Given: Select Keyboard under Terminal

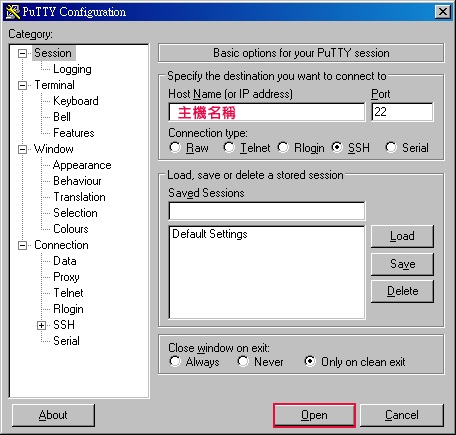Looking at the screenshot, I should [76, 101].
